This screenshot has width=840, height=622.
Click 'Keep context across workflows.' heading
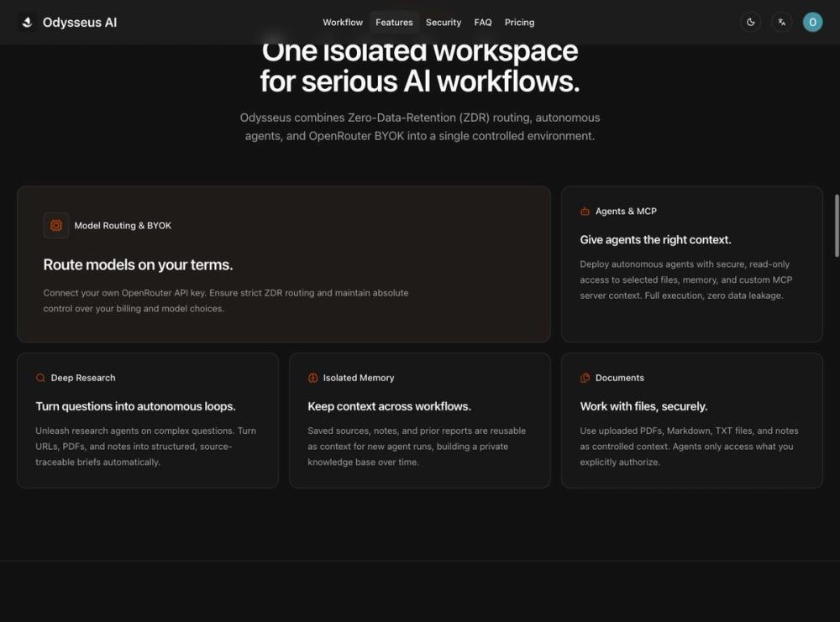click(390, 406)
